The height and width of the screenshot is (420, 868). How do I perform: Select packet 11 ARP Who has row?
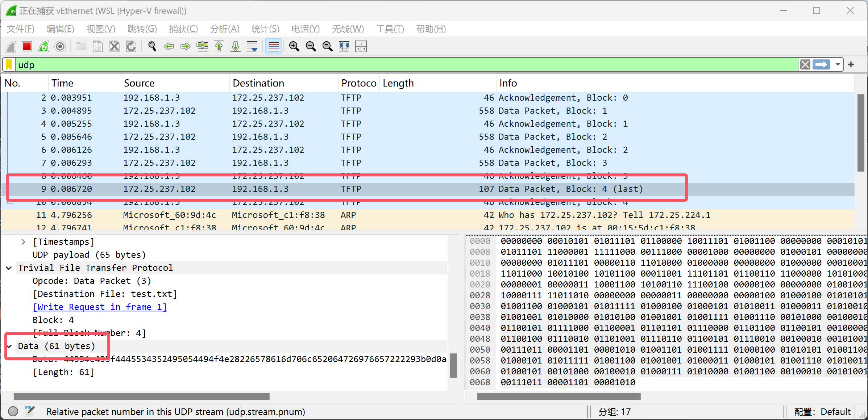[x=428, y=215]
